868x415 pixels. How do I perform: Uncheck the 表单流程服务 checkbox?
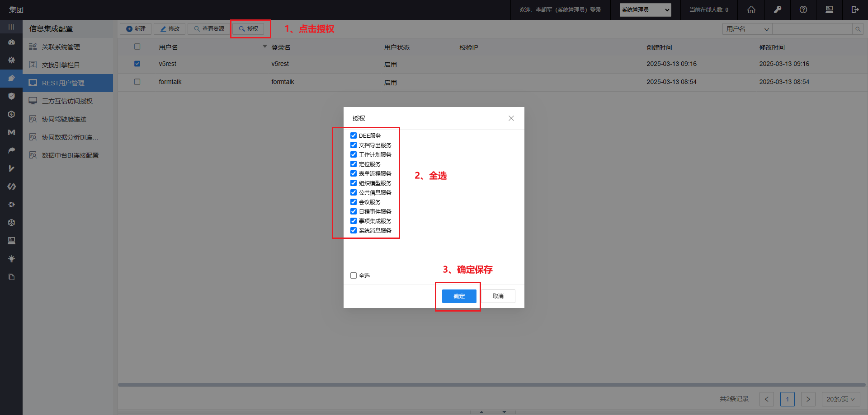(354, 173)
